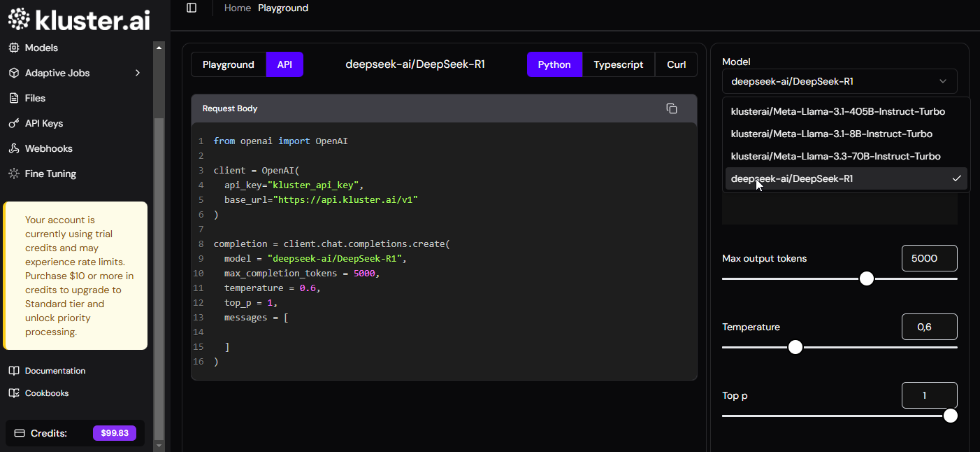The image size is (980, 452).
Task: Click the Credits card icon
Action: pos(20,433)
